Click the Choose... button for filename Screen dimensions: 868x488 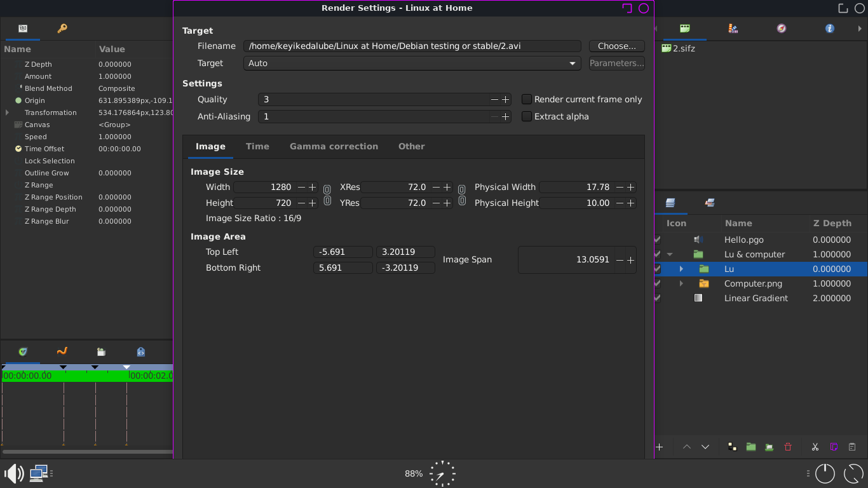coord(616,46)
